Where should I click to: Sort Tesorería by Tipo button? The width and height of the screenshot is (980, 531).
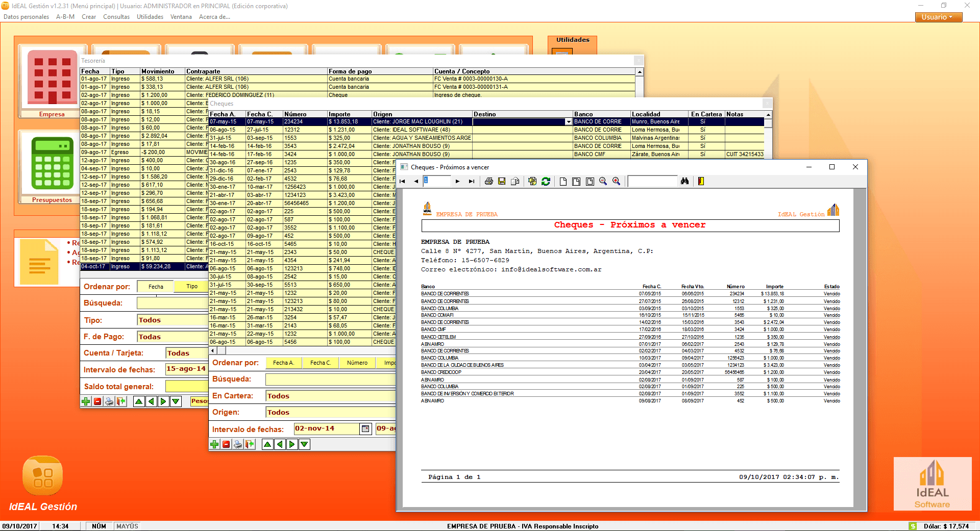click(x=192, y=287)
